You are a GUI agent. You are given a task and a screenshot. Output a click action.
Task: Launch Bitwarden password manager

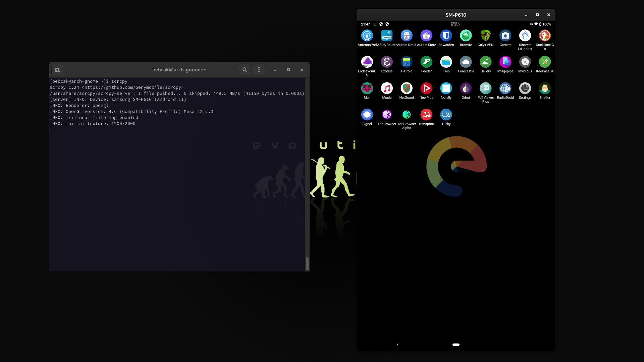coord(446,36)
